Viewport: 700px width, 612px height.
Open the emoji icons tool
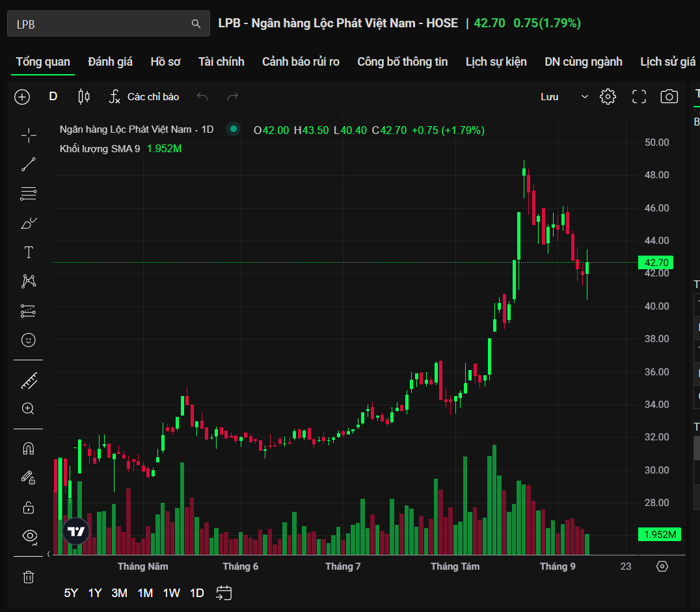pos(29,340)
